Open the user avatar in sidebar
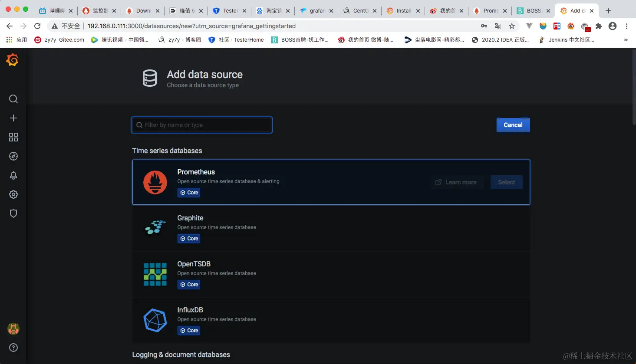636x364 pixels. (x=13, y=329)
